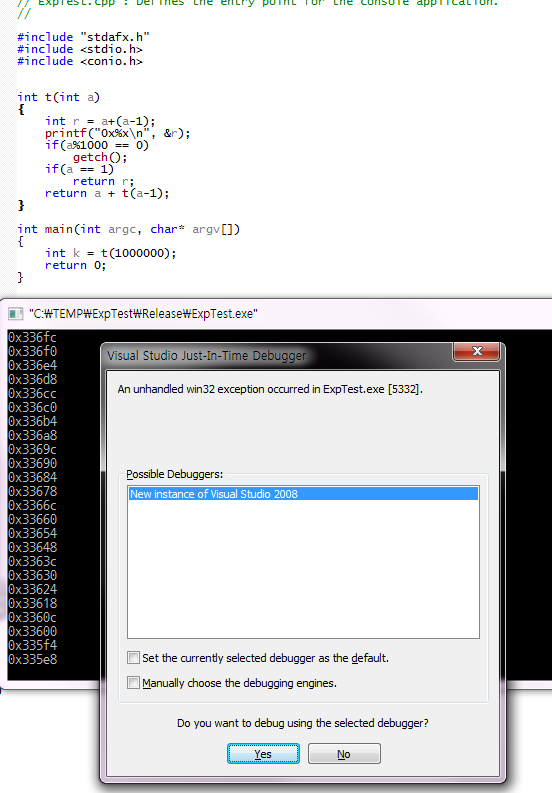Click the 'if(a%1000 == 0)' line
Image resolution: width=552 pixels, height=793 pixels.
click(97, 145)
